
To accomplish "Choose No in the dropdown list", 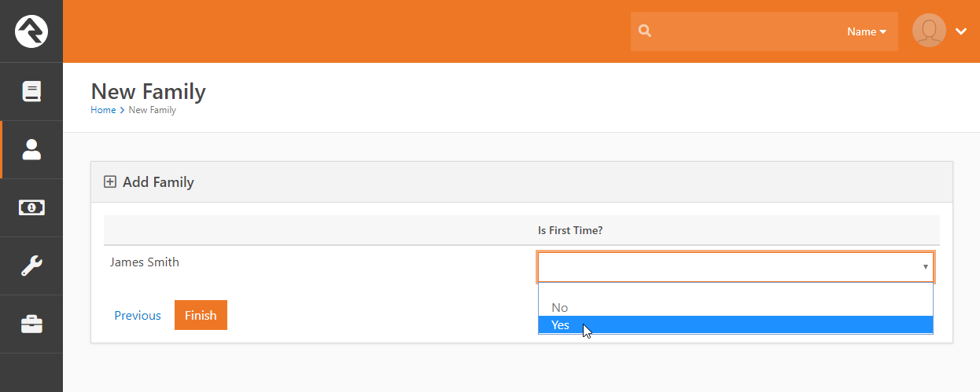I will (x=735, y=308).
